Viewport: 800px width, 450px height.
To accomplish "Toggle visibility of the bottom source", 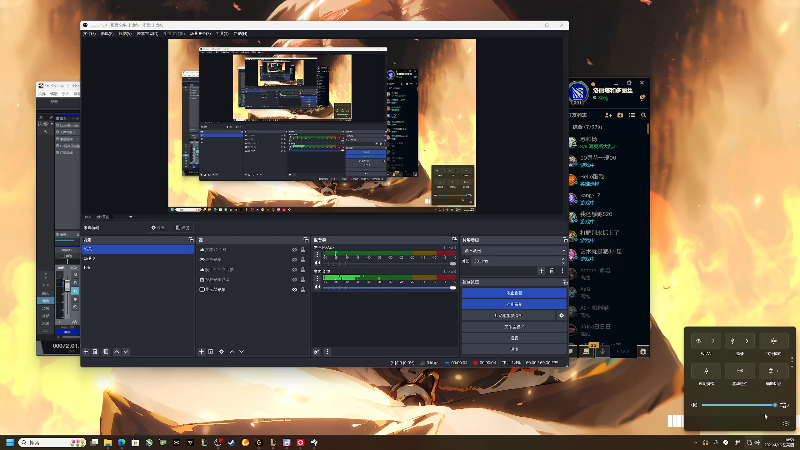I will tap(294, 289).
